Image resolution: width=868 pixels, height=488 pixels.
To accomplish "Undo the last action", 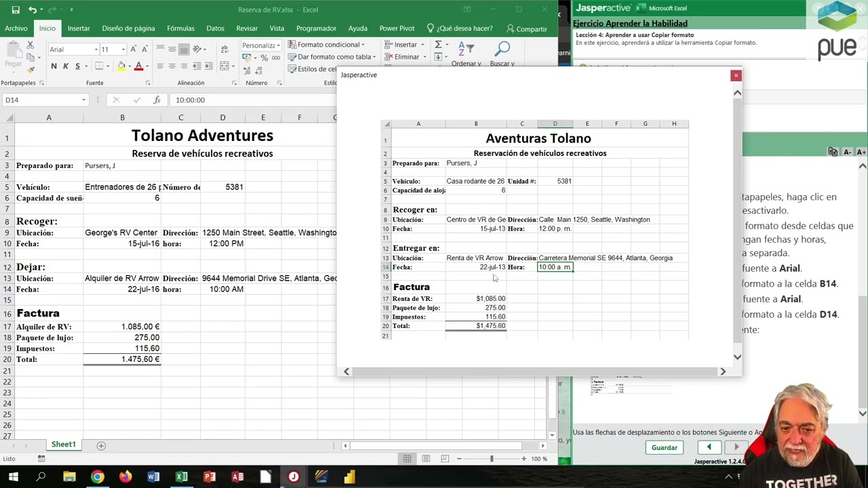I will point(33,9).
